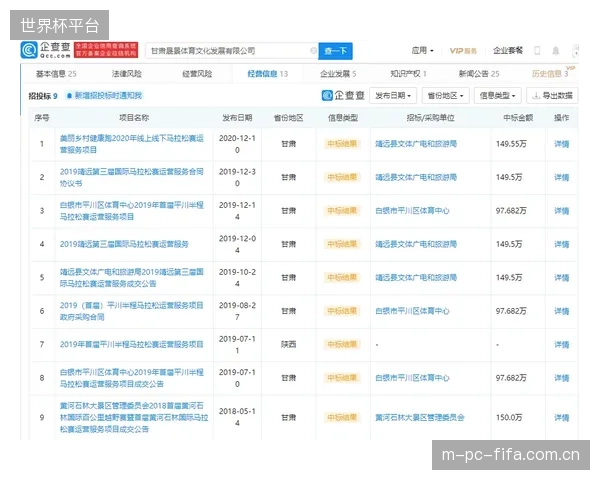Click 靖远县文体广电和旅游局 purchaser in row 1
The image size is (600, 480).
point(416,144)
